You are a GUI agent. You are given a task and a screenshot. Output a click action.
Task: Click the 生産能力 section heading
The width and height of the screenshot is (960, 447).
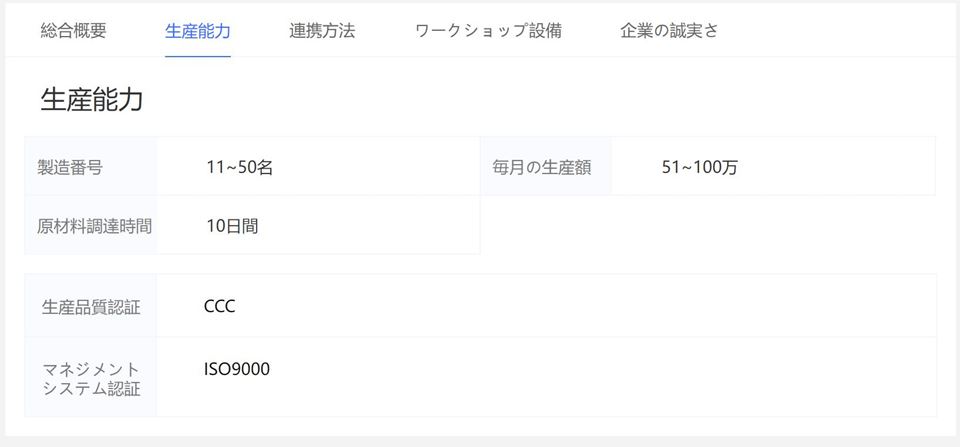click(92, 100)
